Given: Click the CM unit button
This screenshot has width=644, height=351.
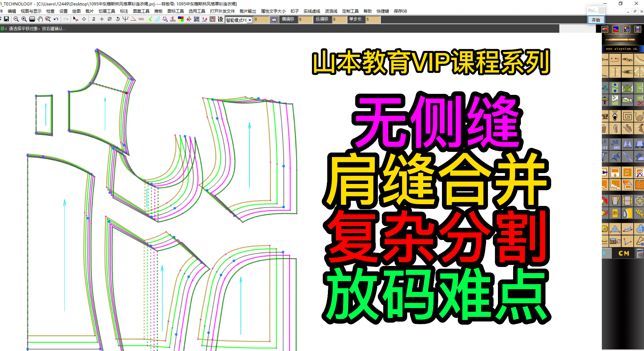Looking at the screenshot, I should click(623, 253).
